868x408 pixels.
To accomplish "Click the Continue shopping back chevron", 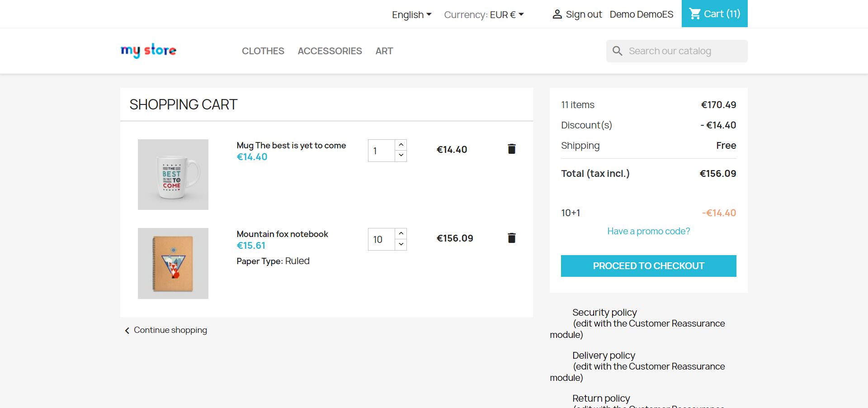I will click(127, 331).
